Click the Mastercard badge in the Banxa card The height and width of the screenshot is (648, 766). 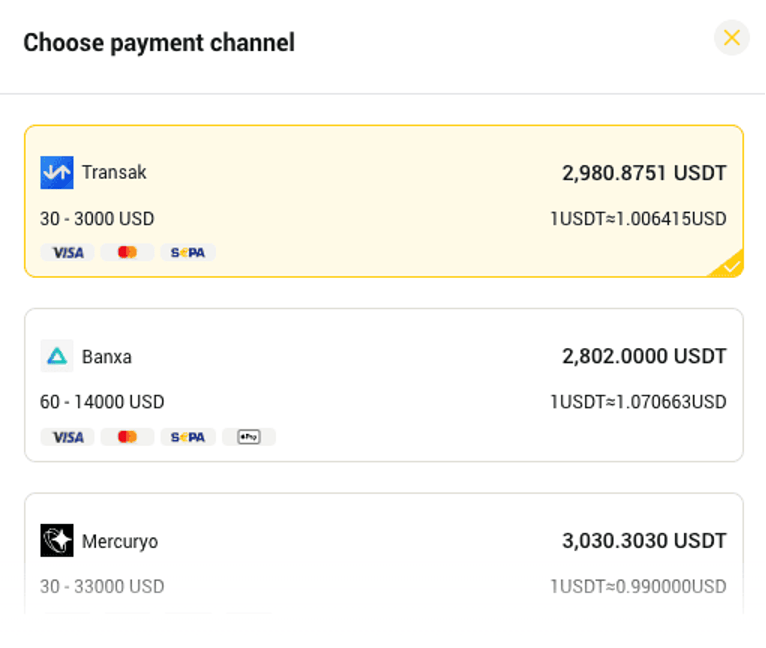click(x=128, y=437)
